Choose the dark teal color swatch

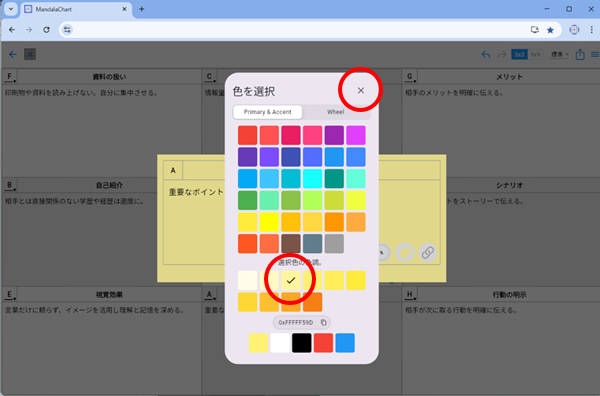click(334, 179)
